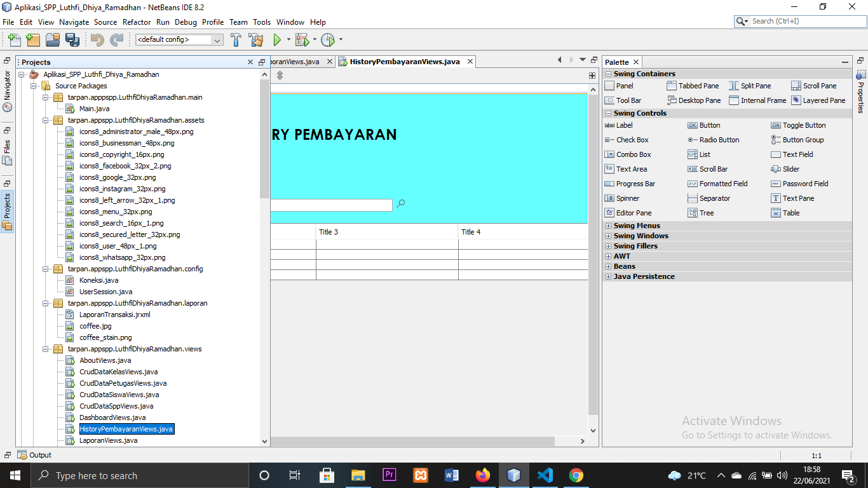
Task: Click the Clean and Build hammer icon
Action: tap(255, 39)
